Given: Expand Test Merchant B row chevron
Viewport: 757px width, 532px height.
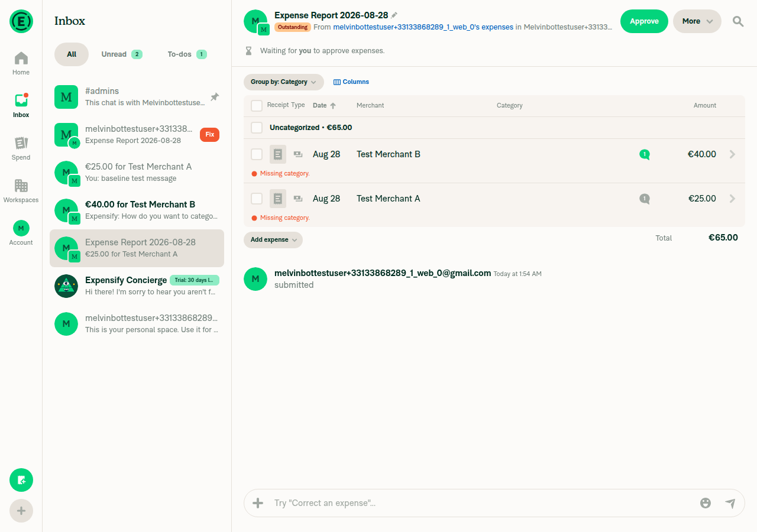Looking at the screenshot, I should pyautogui.click(x=733, y=154).
